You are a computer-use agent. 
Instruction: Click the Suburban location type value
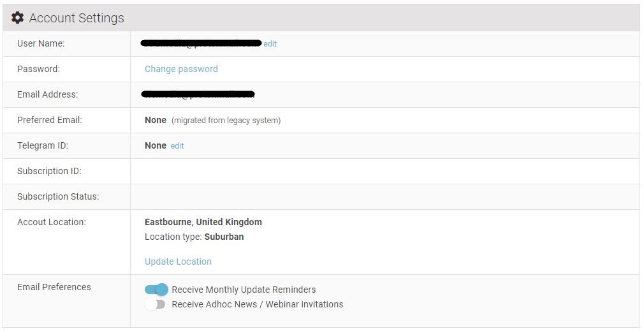tap(224, 237)
